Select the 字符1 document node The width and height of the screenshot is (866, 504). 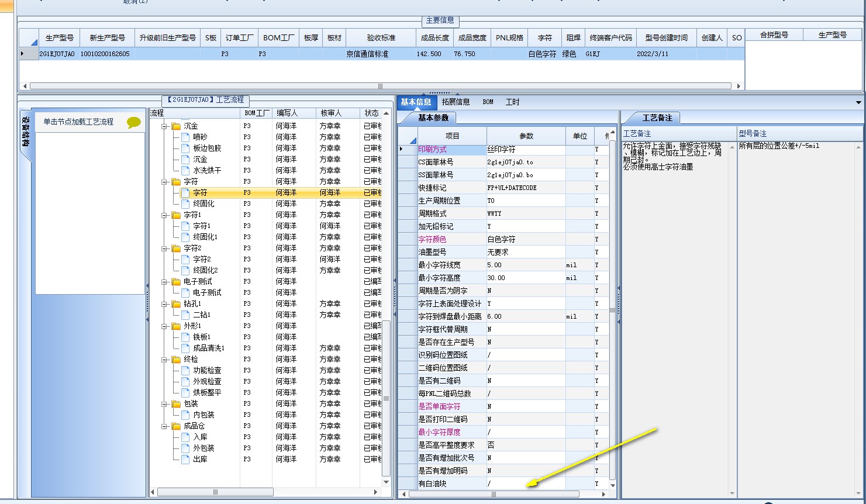[x=202, y=226]
